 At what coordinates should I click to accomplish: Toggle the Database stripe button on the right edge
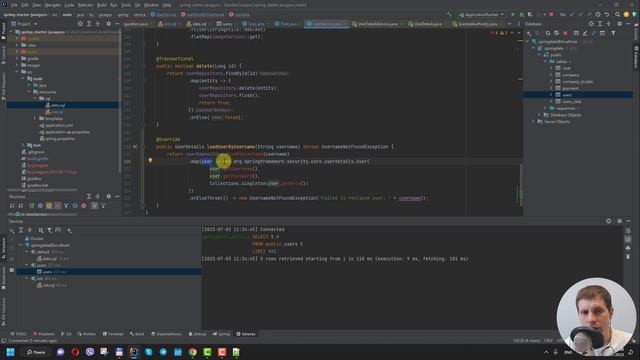click(x=636, y=57)
